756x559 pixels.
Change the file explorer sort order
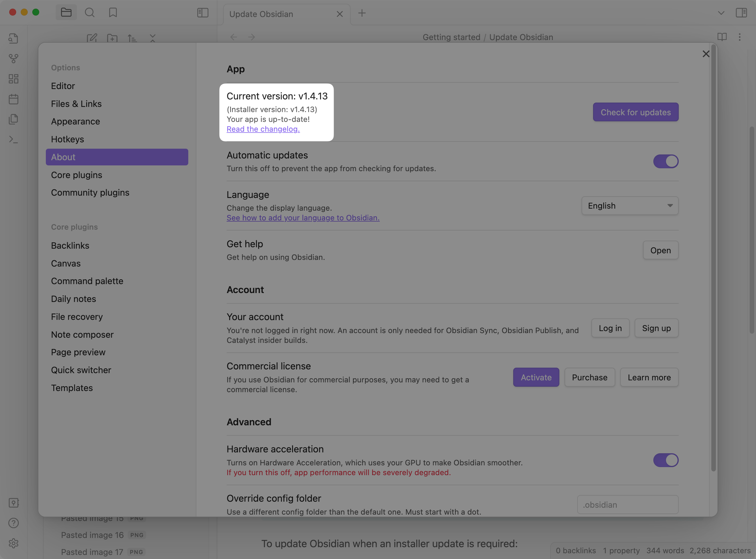pyautogui.click(x=132, y=38)
